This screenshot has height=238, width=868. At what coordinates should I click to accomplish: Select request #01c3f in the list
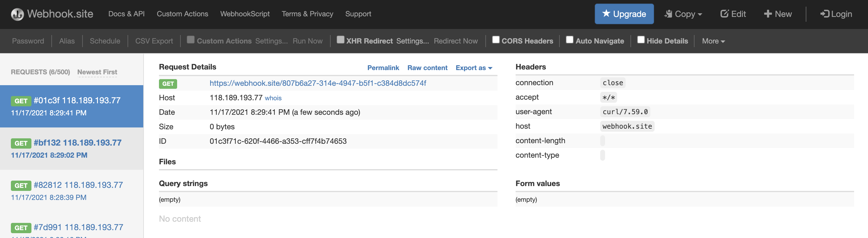tap(72, 106)
